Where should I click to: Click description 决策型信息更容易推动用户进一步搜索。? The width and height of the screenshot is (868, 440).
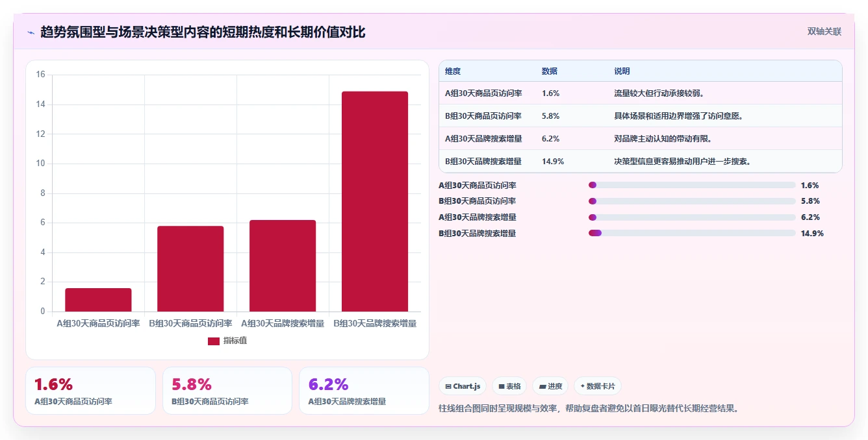(x=683, y=162)
